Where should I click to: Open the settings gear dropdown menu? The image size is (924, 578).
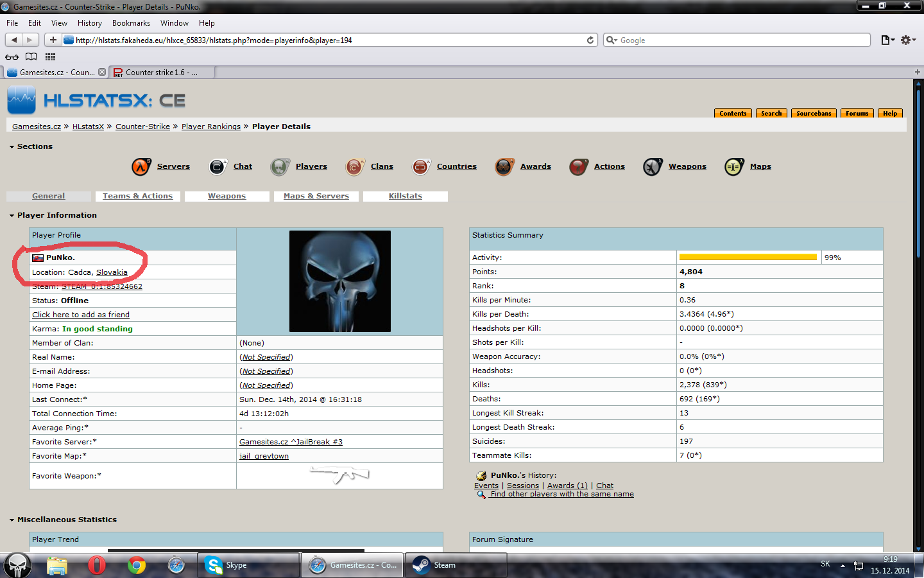pyautogui.click(x=907, y=40)
